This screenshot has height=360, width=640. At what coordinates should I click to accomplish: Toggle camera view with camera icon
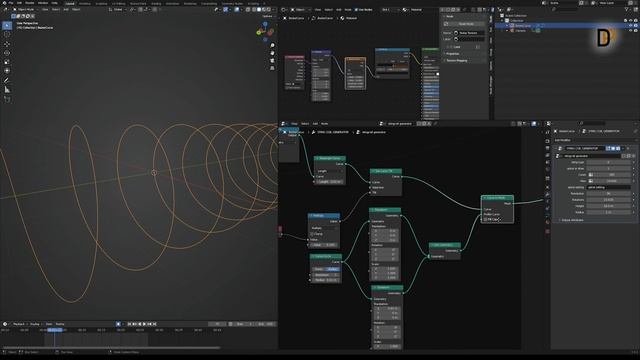[272, 60]
